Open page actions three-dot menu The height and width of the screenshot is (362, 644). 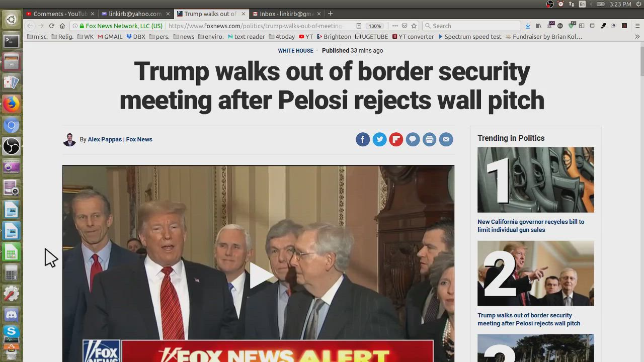click(395, 26)
